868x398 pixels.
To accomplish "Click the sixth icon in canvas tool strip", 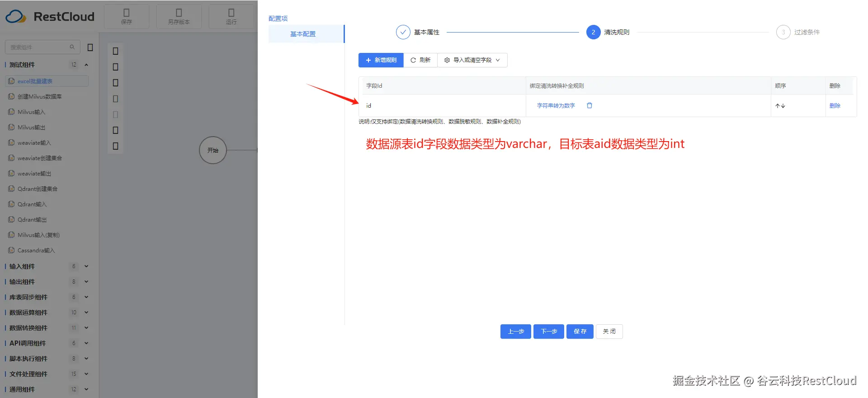I will (116, 130).
